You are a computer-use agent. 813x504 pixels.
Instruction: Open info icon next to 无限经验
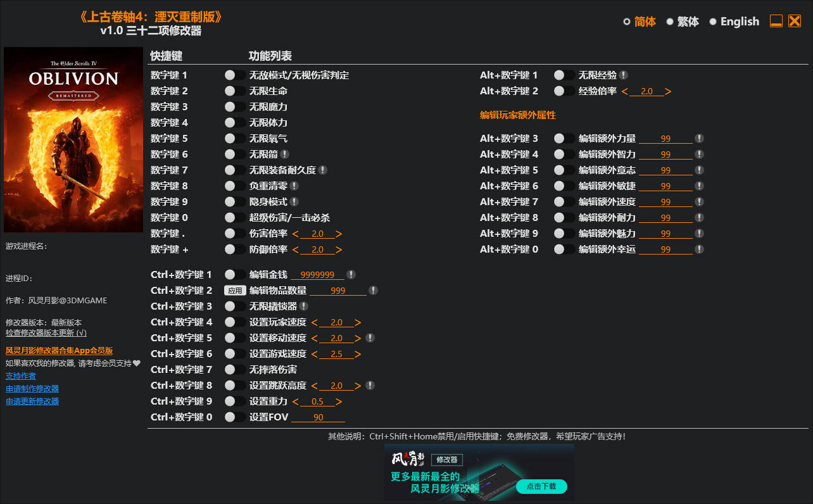pos(624,75)
